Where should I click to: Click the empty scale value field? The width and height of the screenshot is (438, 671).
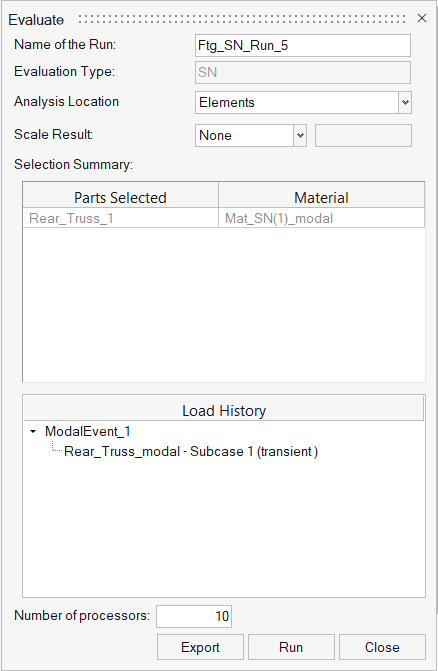(x=363, y=136)
